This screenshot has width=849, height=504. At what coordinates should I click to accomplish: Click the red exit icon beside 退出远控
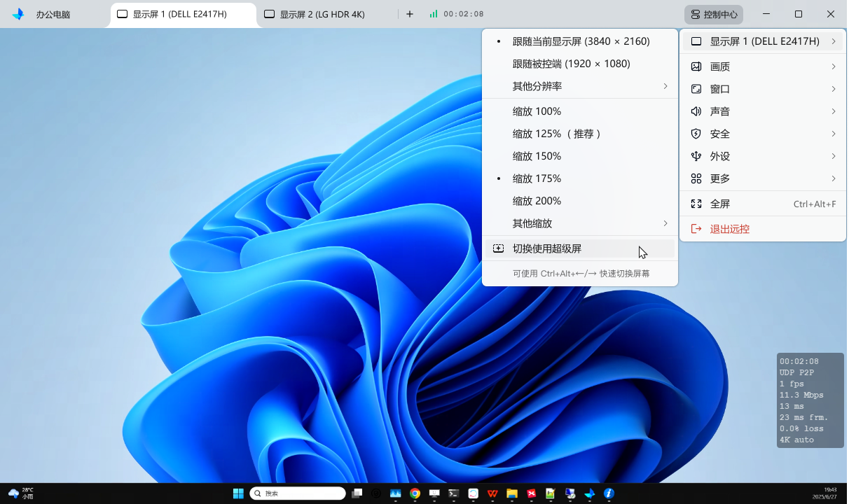696,229
